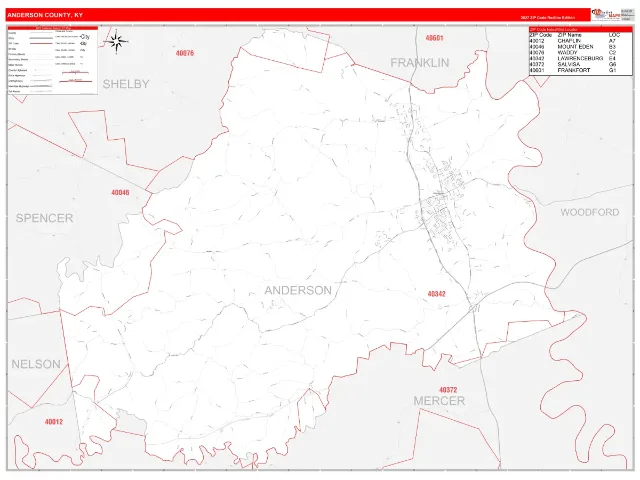Click the ANDERSON county label
Viewport: 640px width, 480px height.
tap(298, 290)
